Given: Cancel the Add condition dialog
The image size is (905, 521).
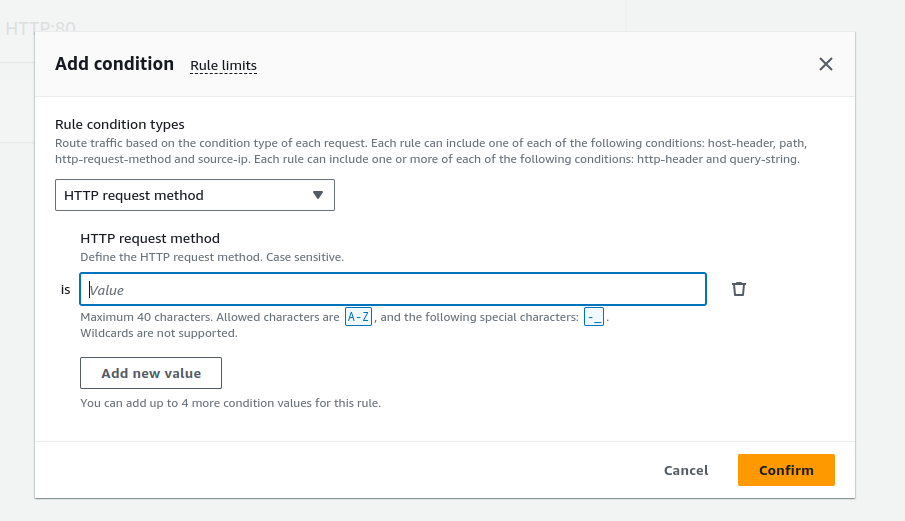Looking at the screenshot, I should (686, 470).
